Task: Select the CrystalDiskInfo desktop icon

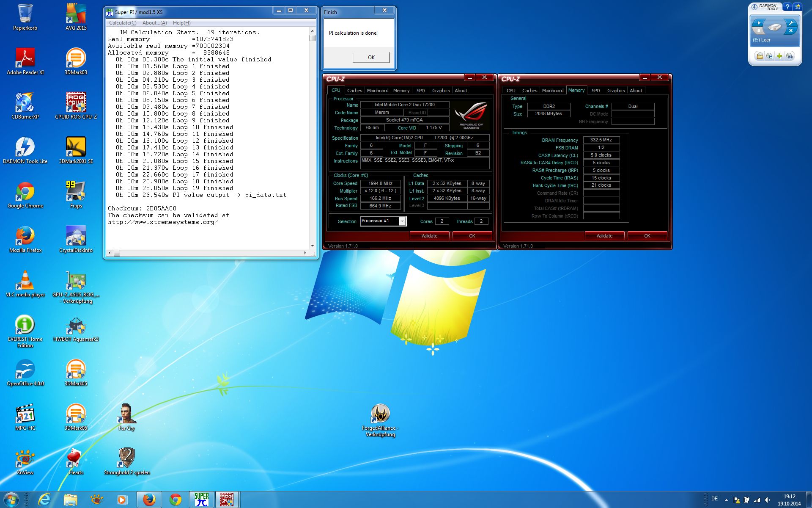Action: coord(76,239)
